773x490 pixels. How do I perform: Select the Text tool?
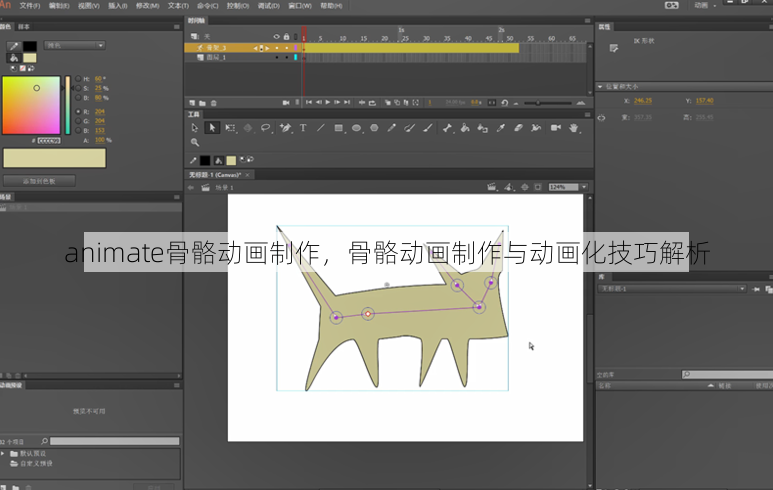[303, 128]
